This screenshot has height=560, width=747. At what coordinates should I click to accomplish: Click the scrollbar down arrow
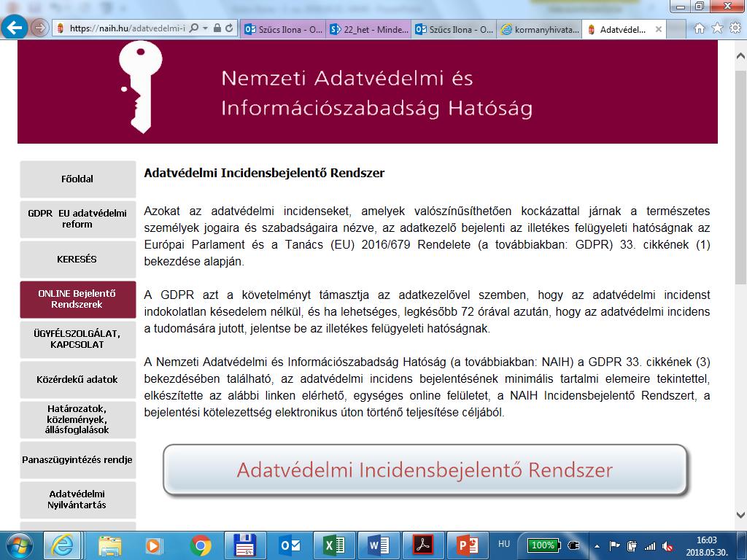pyautogui.click(x=741, y=515)
